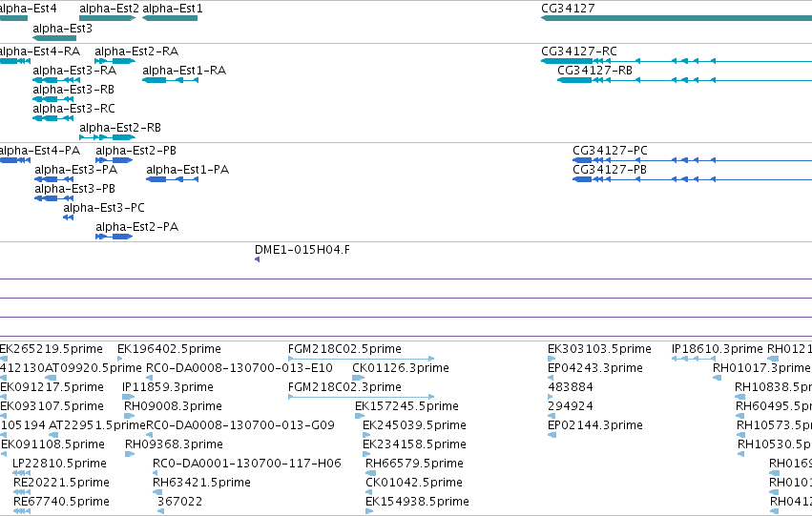Select the CG34127-RB transcript label
Image resolution: width=812 pixels, height=516 pixels.
594,71
